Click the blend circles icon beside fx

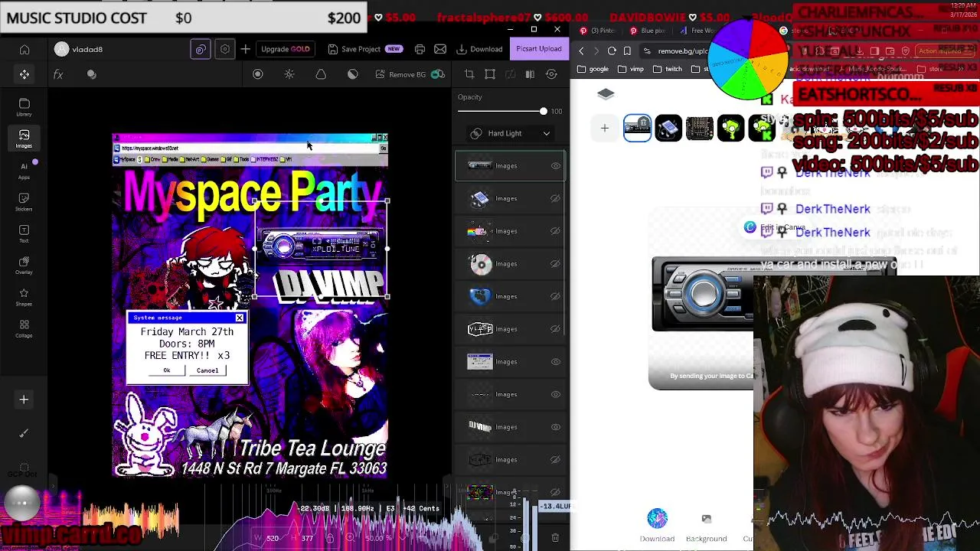92,74
